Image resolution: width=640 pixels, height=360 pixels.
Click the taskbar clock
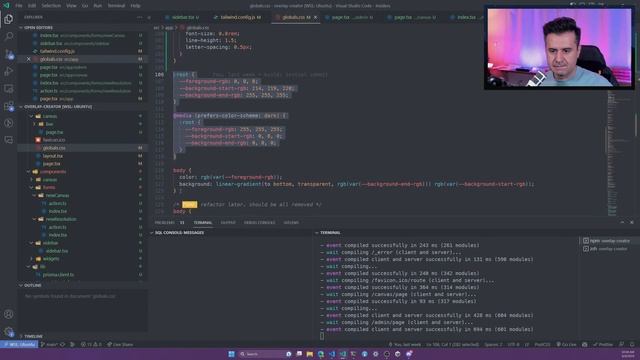(x=627, y=354)
